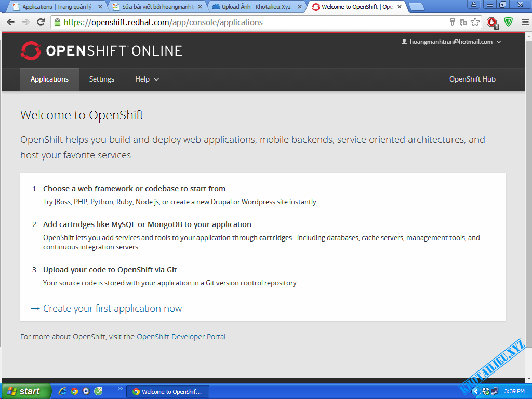Click the URL address bar
This screenshot has width=532, height=399.
[249, 22]
